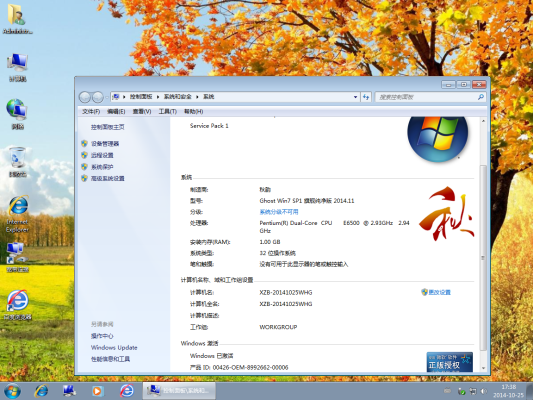Click the network icon in system tray
Viewport: 533px width, 400px height.
[472, 392]
